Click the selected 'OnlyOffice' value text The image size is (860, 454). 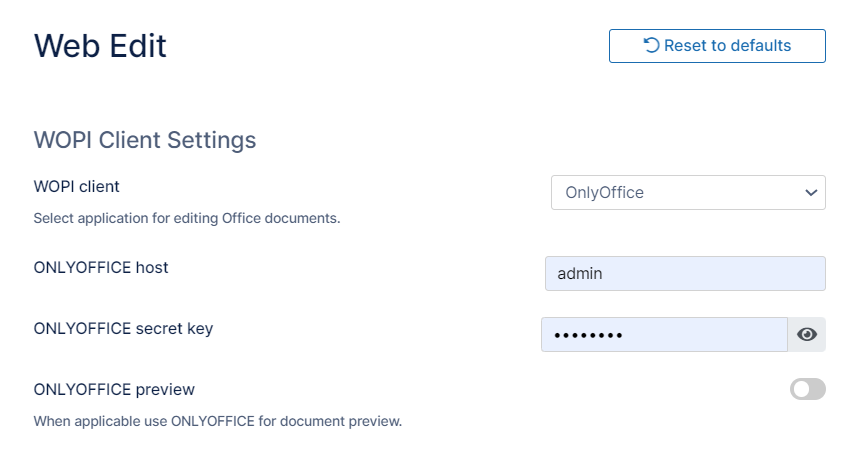click(x=604, y=193)
